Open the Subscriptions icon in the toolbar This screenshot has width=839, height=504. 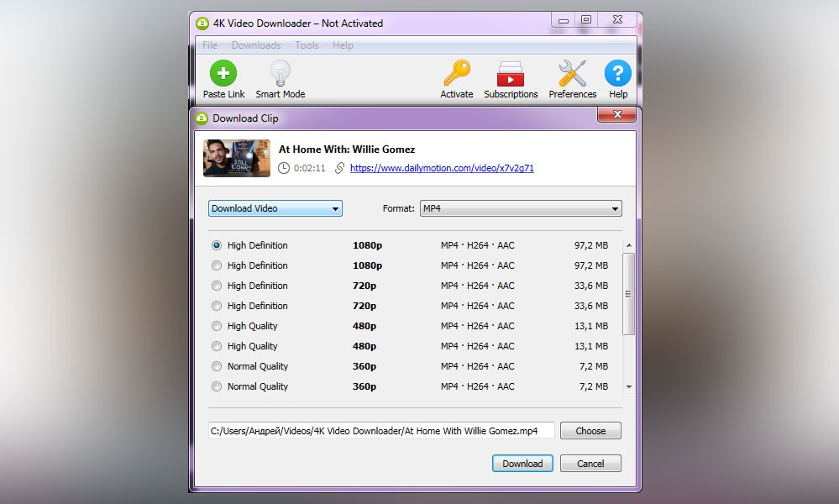511,74
